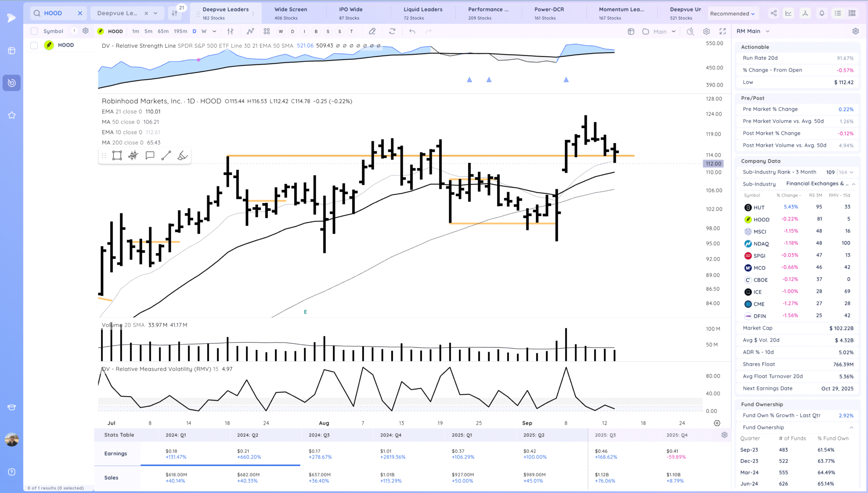Switch to the Momentum Lea... tab
868x493 pixels.
click(622, 13)
